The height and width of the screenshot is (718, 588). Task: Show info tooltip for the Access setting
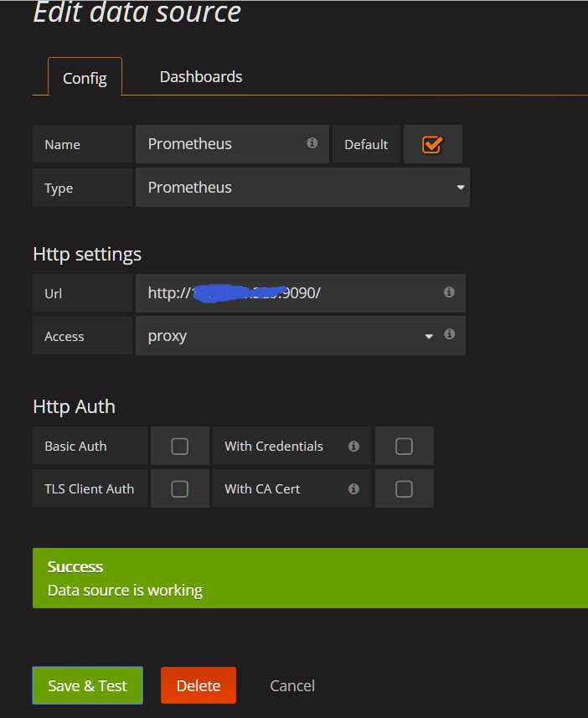(449, 334)
